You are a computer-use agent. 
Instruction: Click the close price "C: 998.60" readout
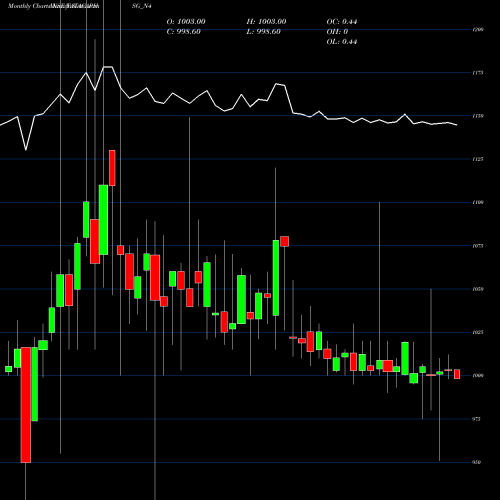(x=184, y=32)
